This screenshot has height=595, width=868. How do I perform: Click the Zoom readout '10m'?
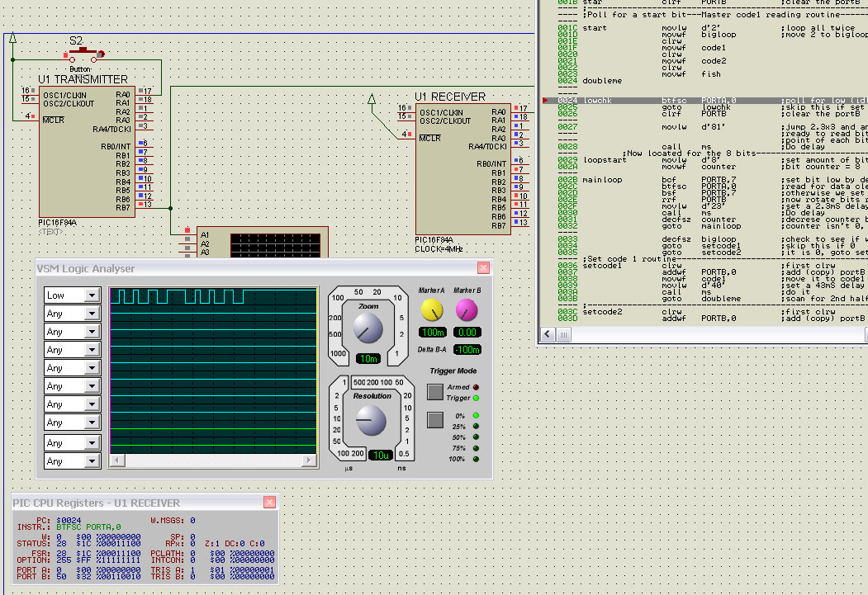pyautogui.click(x=368, y=359)
